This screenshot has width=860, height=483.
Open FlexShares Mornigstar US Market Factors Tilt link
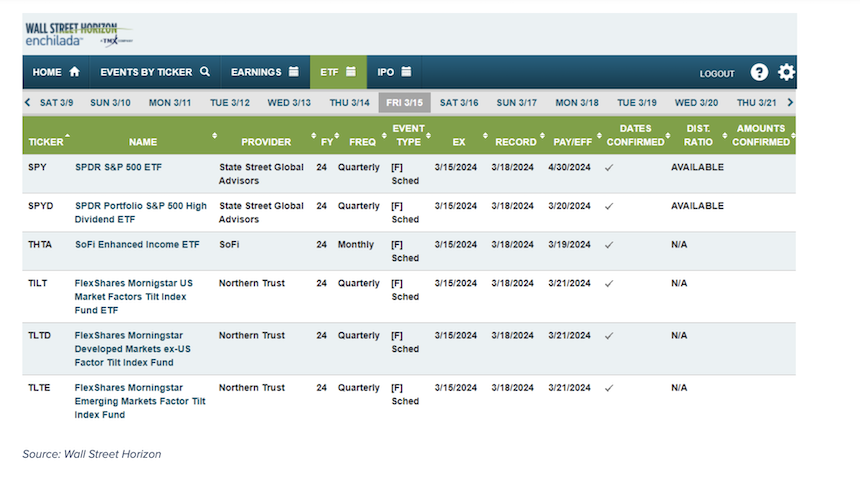[x=134, y=297]
